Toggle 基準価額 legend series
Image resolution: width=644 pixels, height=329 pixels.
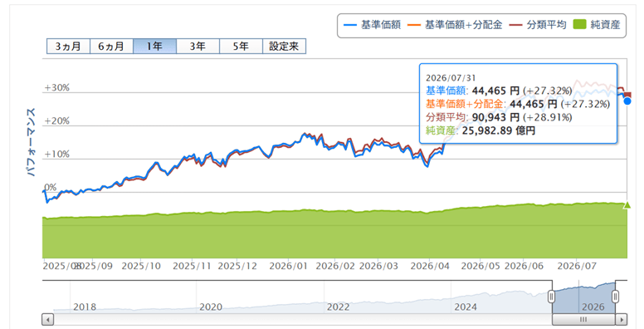(372, 25)
